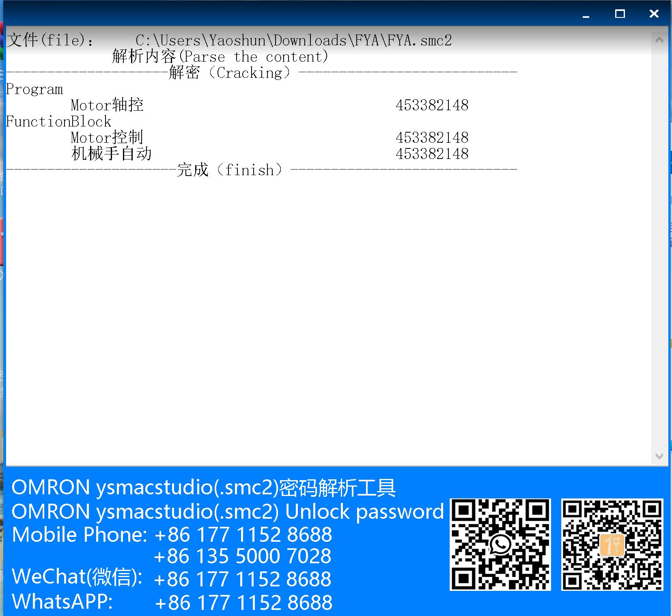672x616 pixels.
Task: Click the 机械手自动 function block entry
Action: 111,154
